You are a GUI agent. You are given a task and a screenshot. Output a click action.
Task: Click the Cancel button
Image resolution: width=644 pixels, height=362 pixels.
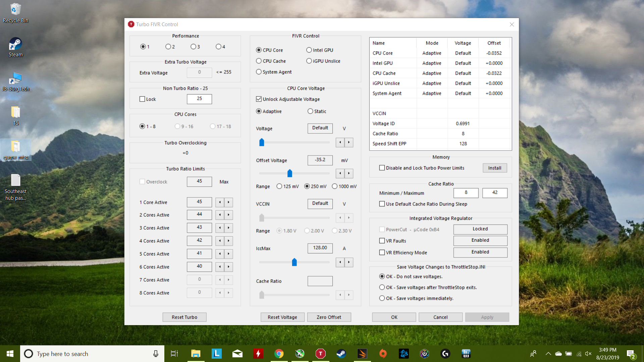tap(440, 317)
